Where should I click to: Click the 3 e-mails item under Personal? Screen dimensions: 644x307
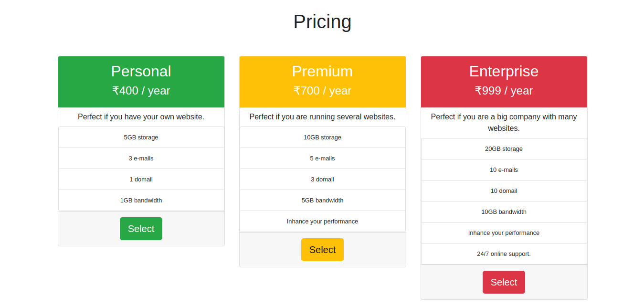[141, 158]
